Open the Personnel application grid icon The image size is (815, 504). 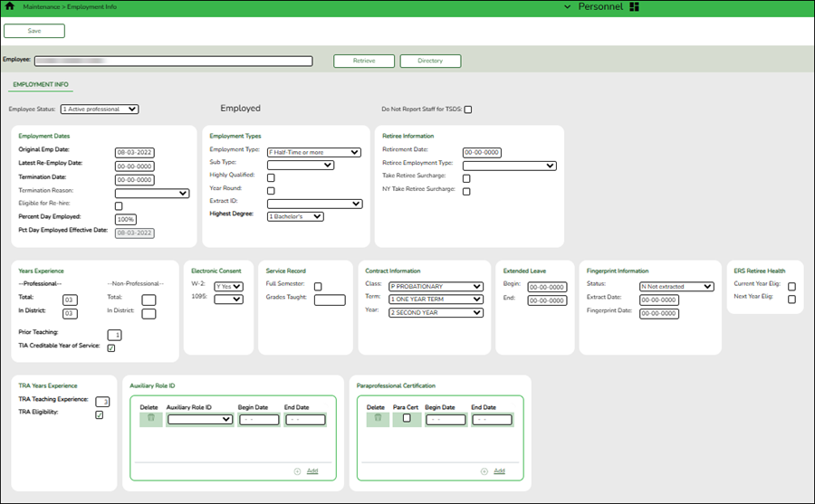tap(634, 6)
